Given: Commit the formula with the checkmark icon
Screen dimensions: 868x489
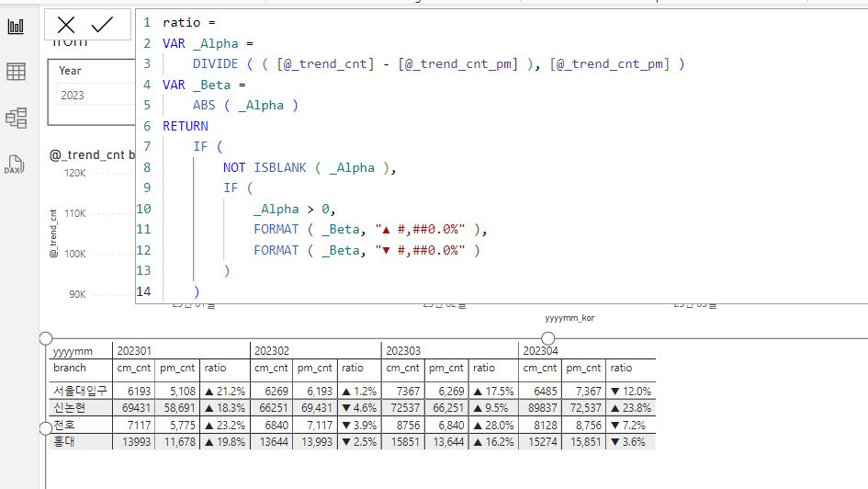Looking at the screenshot, I should coord(102,25).
